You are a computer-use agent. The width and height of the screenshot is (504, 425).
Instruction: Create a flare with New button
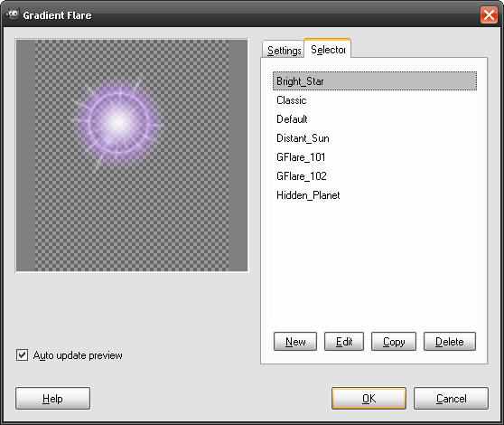point(295,341)
